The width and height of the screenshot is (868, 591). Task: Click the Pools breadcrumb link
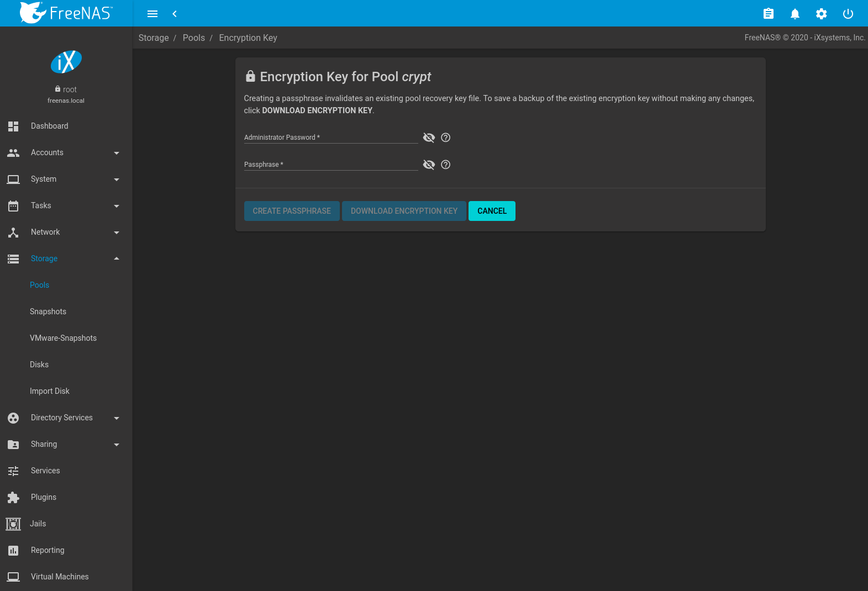click(193, 38)
